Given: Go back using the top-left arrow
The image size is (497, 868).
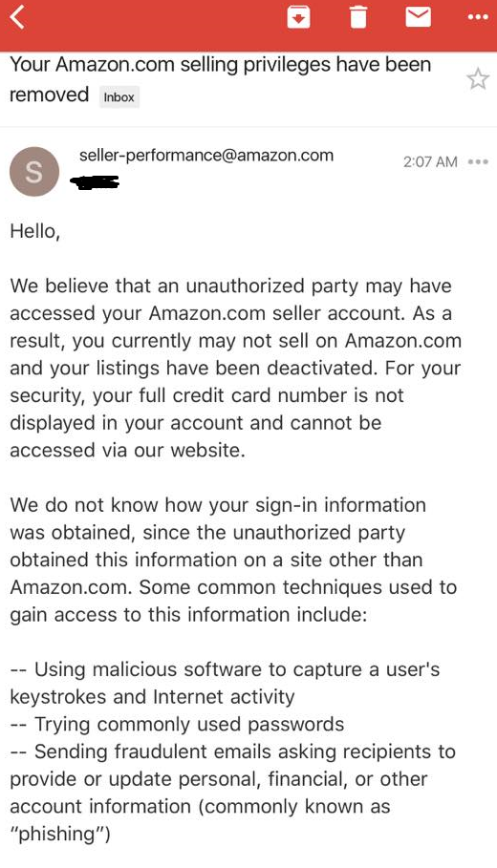Looking at the screenshot, I should tap(18, 17).
